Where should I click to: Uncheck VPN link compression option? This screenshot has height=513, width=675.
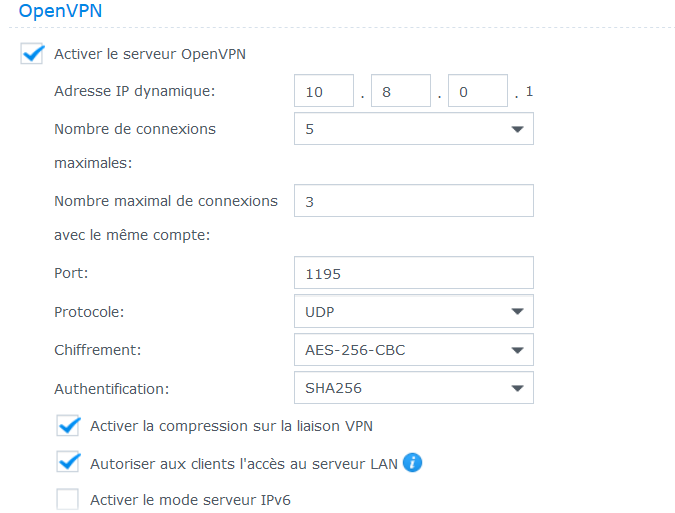pos(68,426)
